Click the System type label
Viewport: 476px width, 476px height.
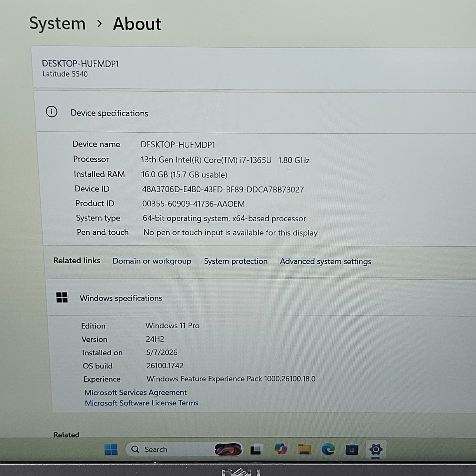click(x=98, y=218)
